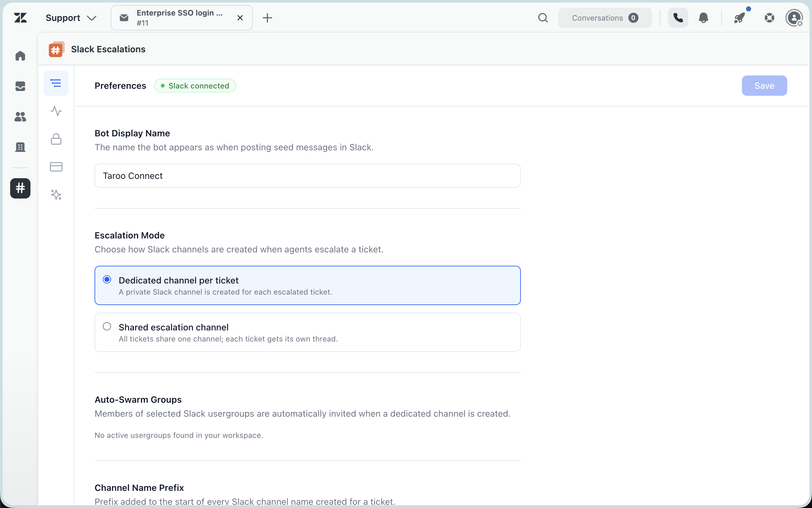Click the Preferences heading text
The image size is (812, 508).
coord(120,86)
